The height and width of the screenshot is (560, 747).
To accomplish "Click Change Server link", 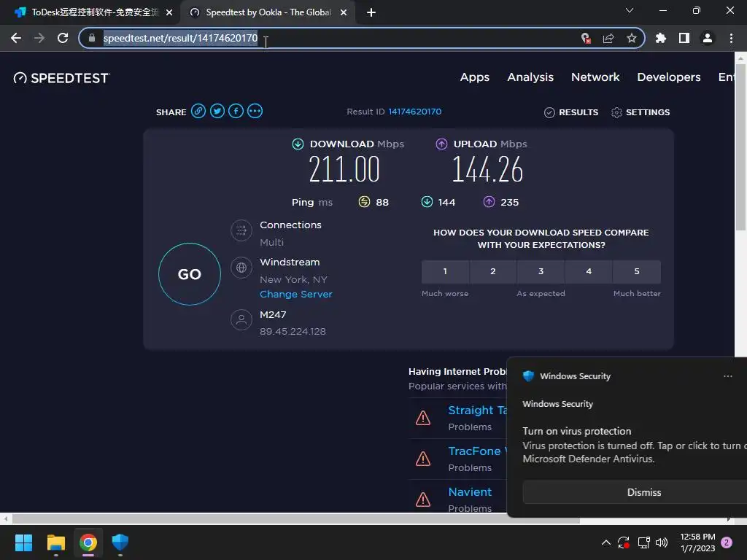I will pyautogui.click(x=296, y=295).
